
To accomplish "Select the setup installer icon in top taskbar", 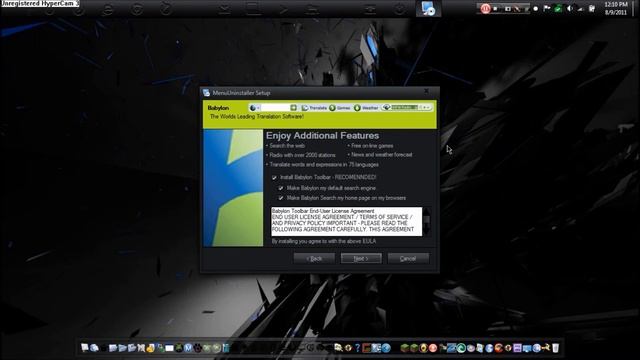I will [x=428, y=8].
